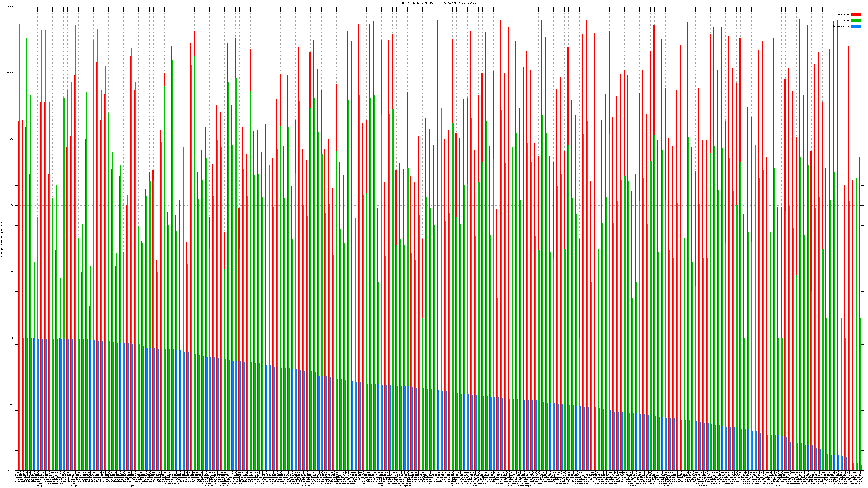Image resolution: width=868 pixels, height=488 pixels.
Task: Click the 1000 y-axis tick label
Action: pos(11,139)
